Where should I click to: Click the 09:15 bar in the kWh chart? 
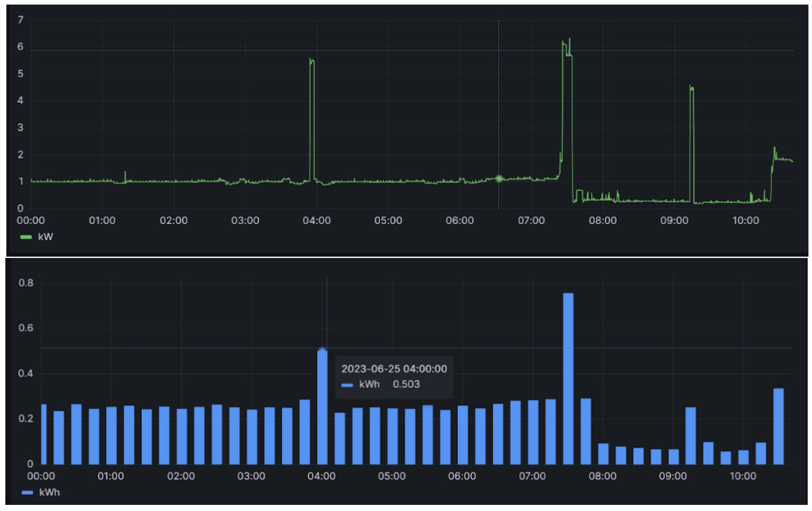pyautogui.click(x=691, y=436)
